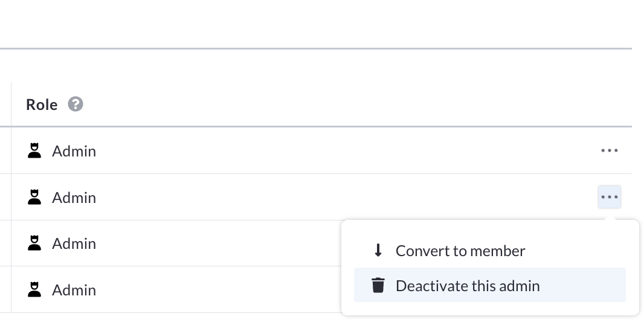Screen dimensions: 644x325
Task: Click the Admin role label in the fourth row
Action: [x=74, y=290]
